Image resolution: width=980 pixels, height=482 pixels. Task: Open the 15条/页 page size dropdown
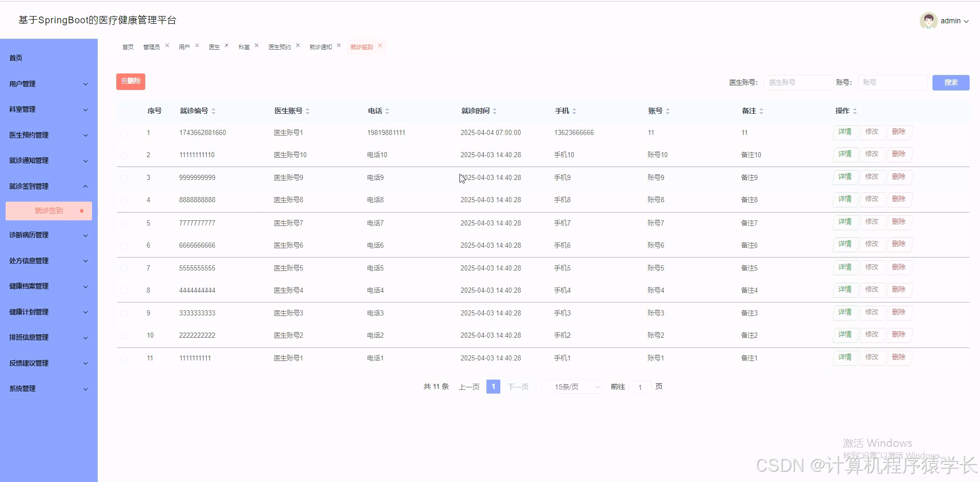coord(571,386)
